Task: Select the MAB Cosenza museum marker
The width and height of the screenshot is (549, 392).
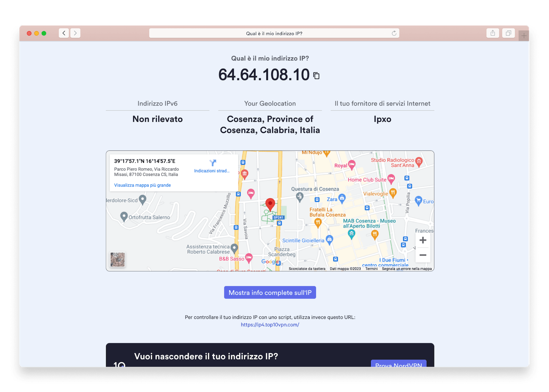Action: point(352,235)
